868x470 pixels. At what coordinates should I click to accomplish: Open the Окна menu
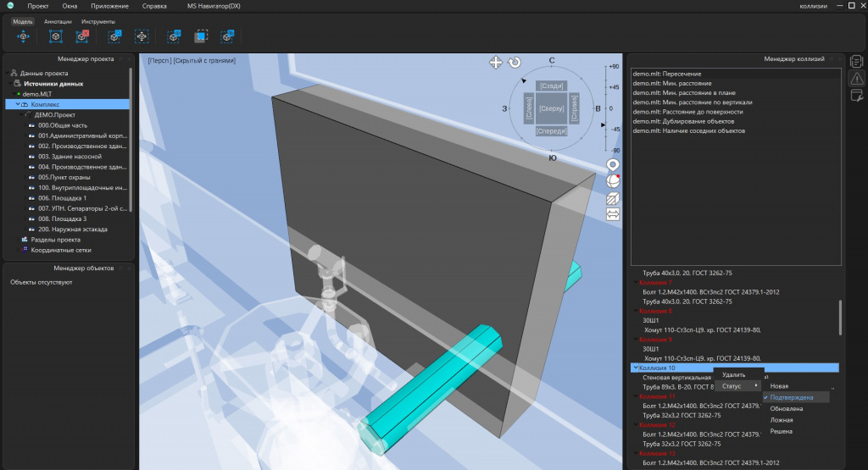tap(70, 6)
